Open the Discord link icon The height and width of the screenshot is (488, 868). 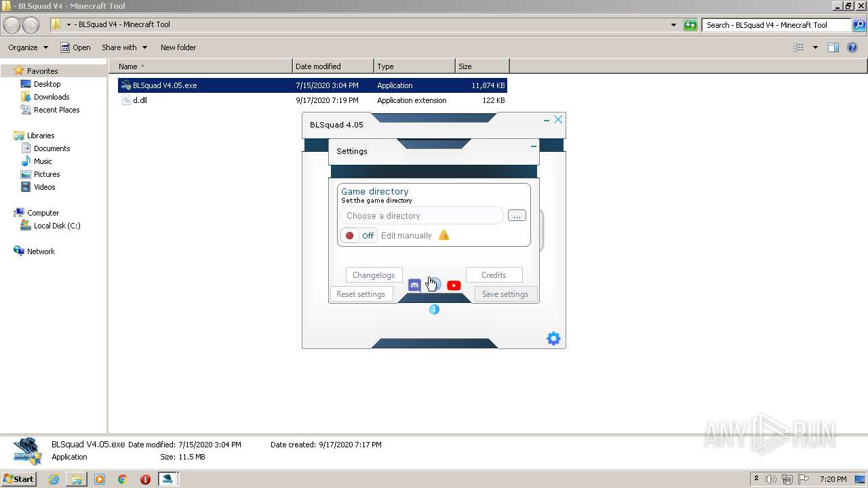(414, 285)
